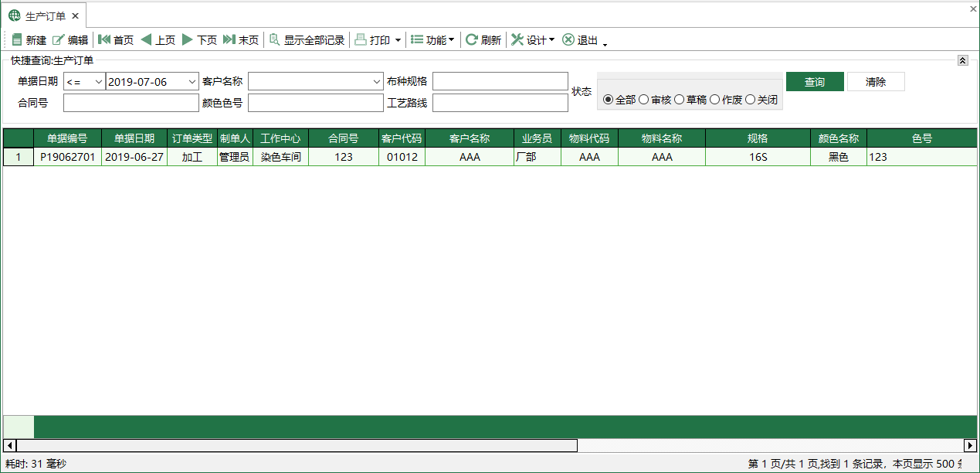Image resolution: width=980 pixels, height=473 pixels.
Task: Sort by 单据编号 column header
Action: click(67, 138)
